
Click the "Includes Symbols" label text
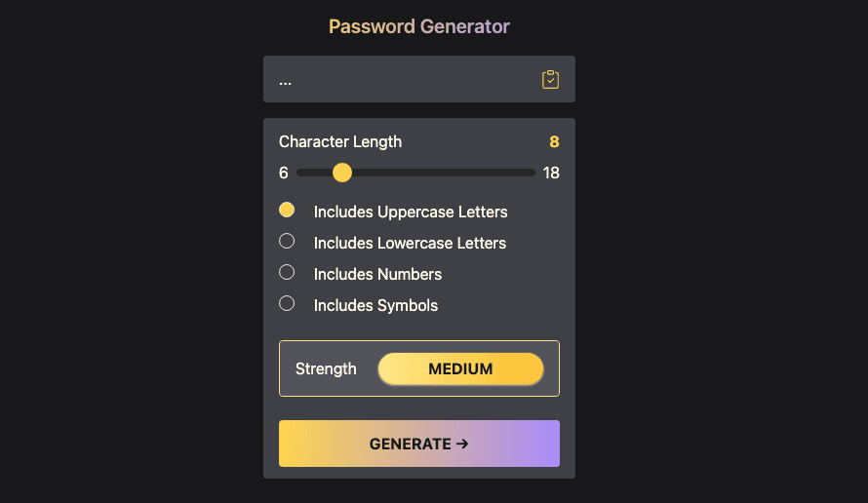375,305
